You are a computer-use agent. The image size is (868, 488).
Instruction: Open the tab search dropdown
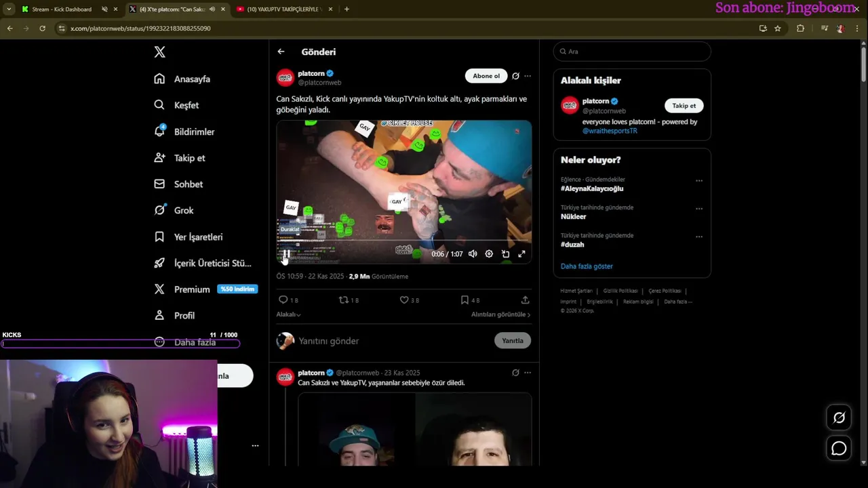(8, 9)
